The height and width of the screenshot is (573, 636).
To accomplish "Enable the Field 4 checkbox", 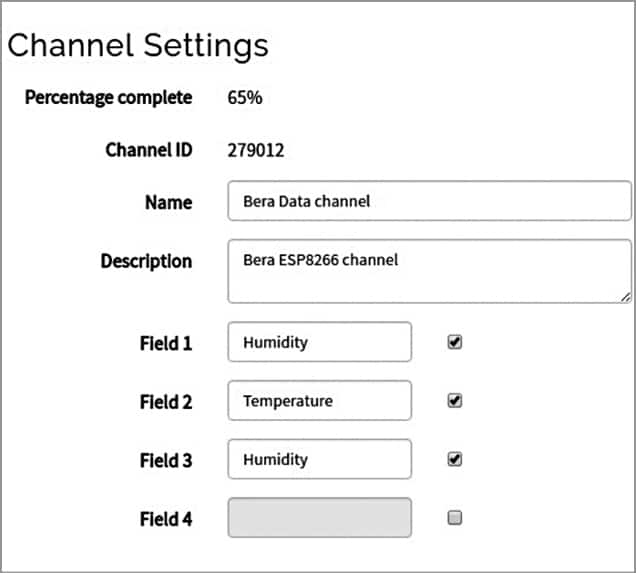I will tap(455, 518).
